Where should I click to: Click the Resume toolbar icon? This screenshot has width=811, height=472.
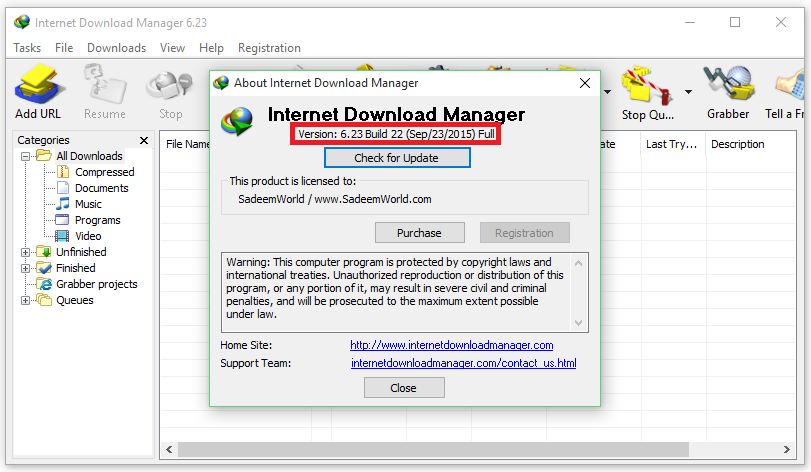pyautogui.click(x=105, y=85)
